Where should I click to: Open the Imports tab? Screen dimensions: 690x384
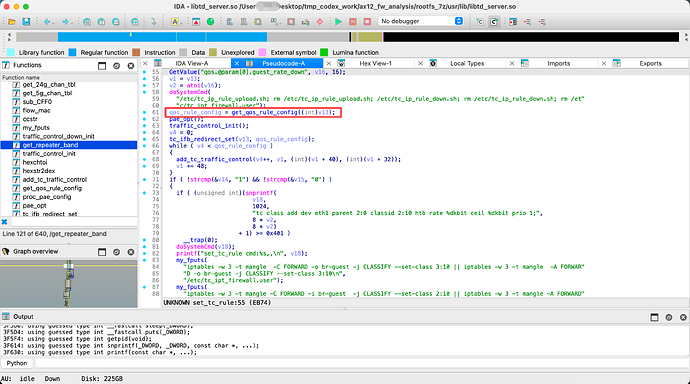pos(558,63)
